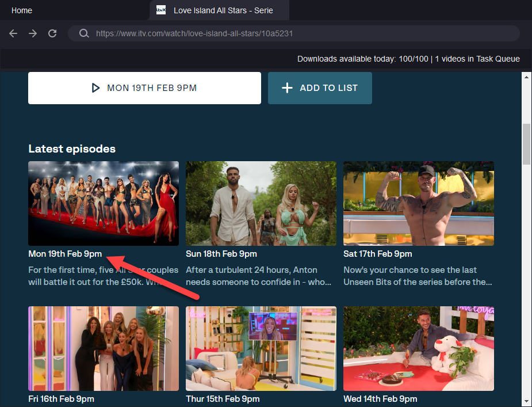This screenshot has width=532, height=407.
Task: Go back using the back arrow
Action: [x=13, y=33]
